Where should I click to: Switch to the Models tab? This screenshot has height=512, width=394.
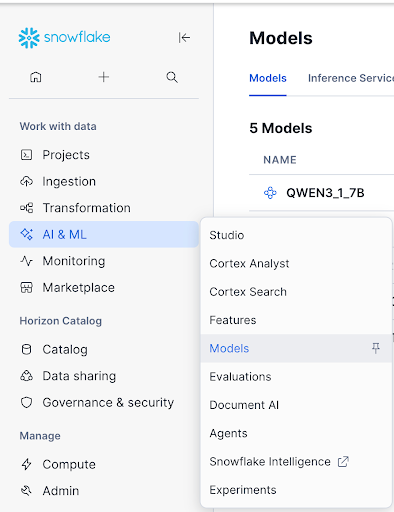268,78
